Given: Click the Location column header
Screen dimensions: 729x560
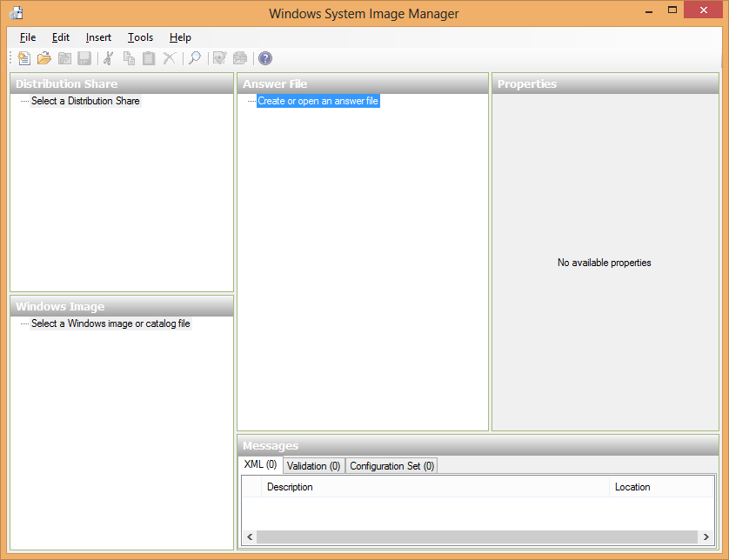Looking at the screenshot, I should [x=661, y=487].
